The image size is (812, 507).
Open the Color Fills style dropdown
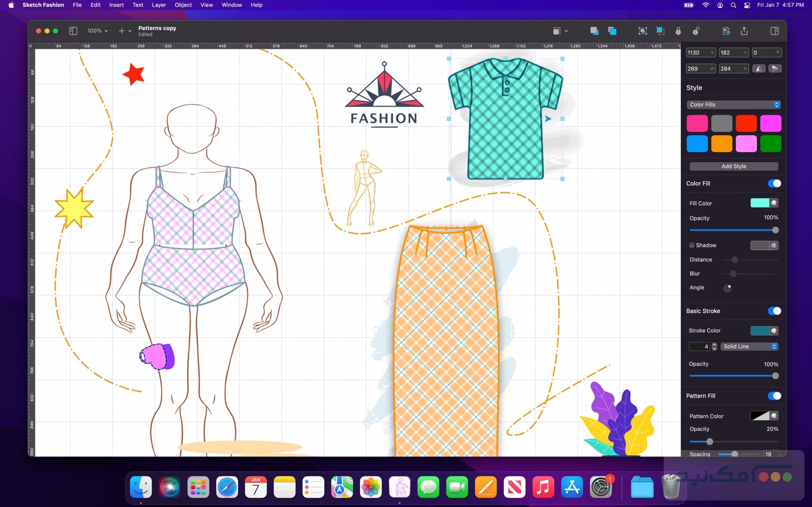coord(734,105)
